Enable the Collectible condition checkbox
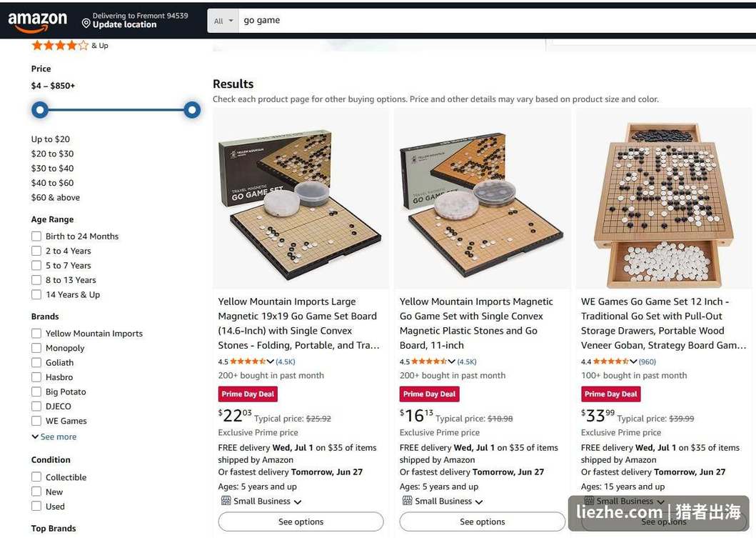Viewport: 756px width, 538px height. [36, 477]
